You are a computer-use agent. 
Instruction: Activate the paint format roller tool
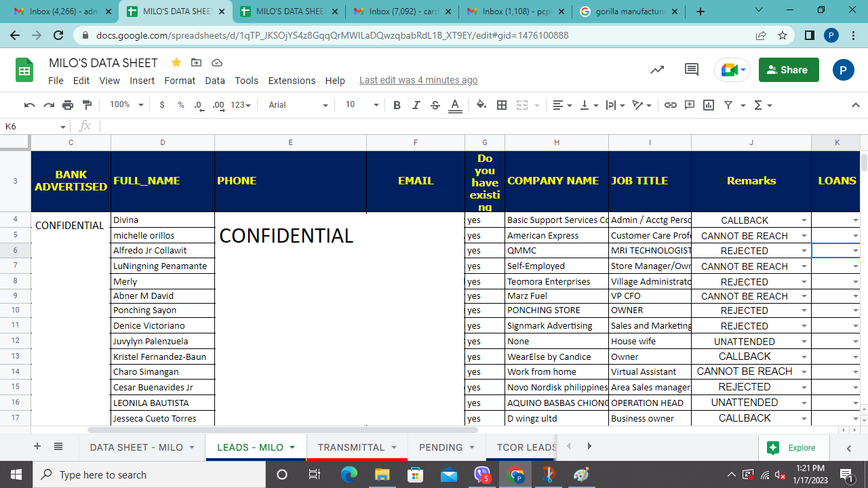[x=87, y=105]
